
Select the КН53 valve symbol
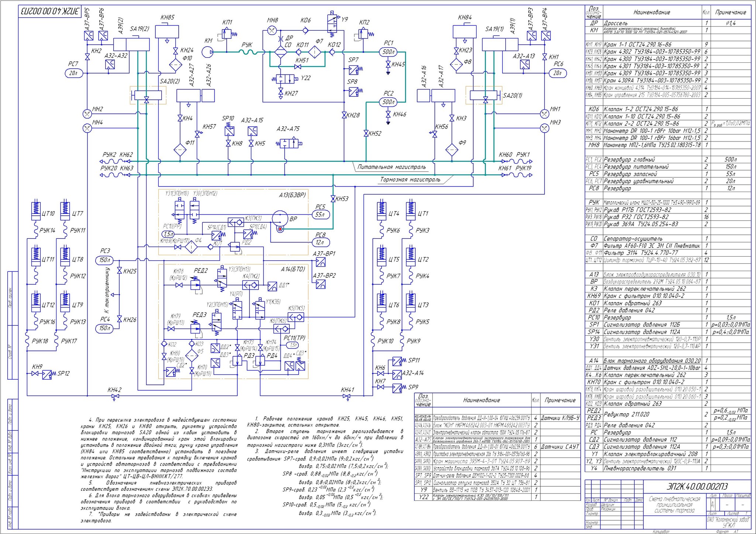333,199
